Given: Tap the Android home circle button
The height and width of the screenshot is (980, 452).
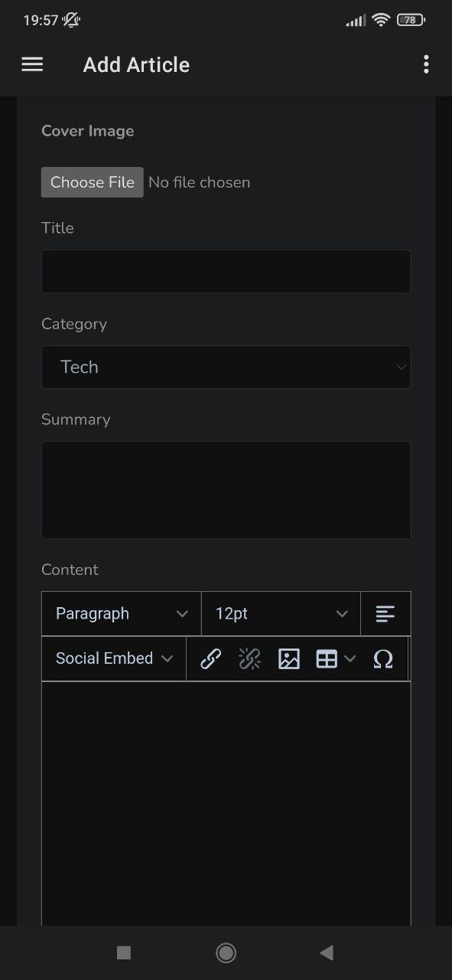Looking at the screenshot, I should tap(226, 952).
